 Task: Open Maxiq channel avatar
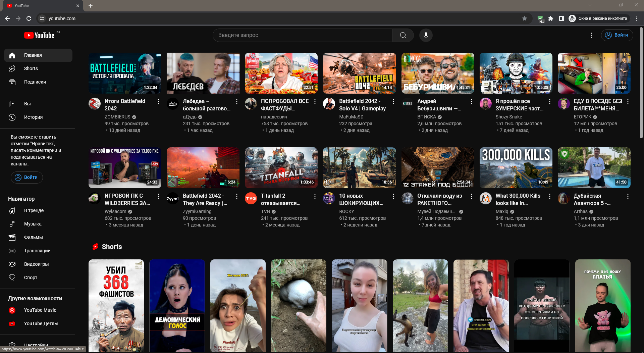click(x=486, y=198)
